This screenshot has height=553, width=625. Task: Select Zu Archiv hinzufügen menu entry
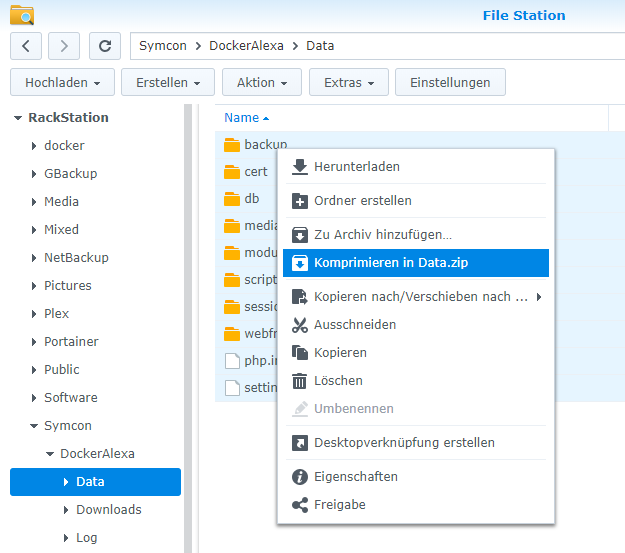[x=382, y=235]
